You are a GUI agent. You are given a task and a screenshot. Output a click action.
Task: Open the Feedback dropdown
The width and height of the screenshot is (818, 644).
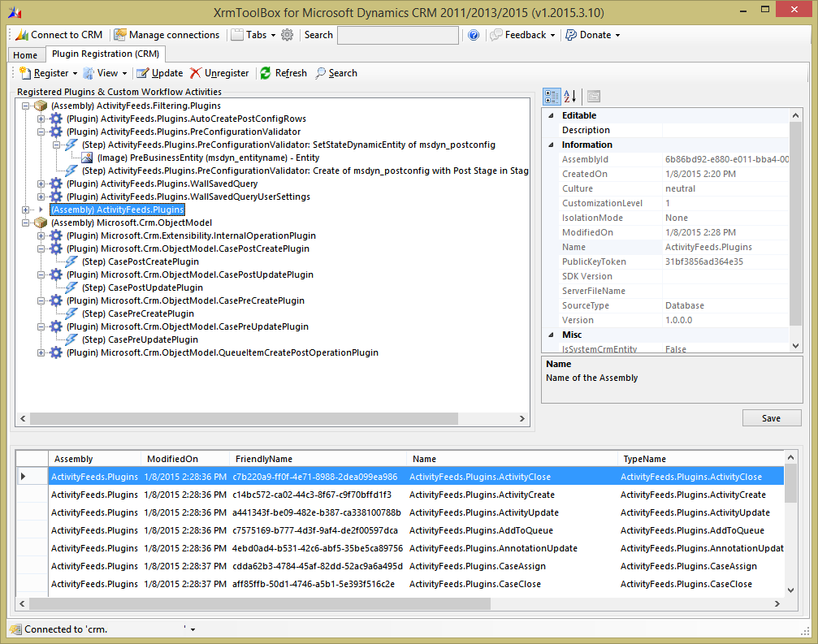(x=522, y=35)
